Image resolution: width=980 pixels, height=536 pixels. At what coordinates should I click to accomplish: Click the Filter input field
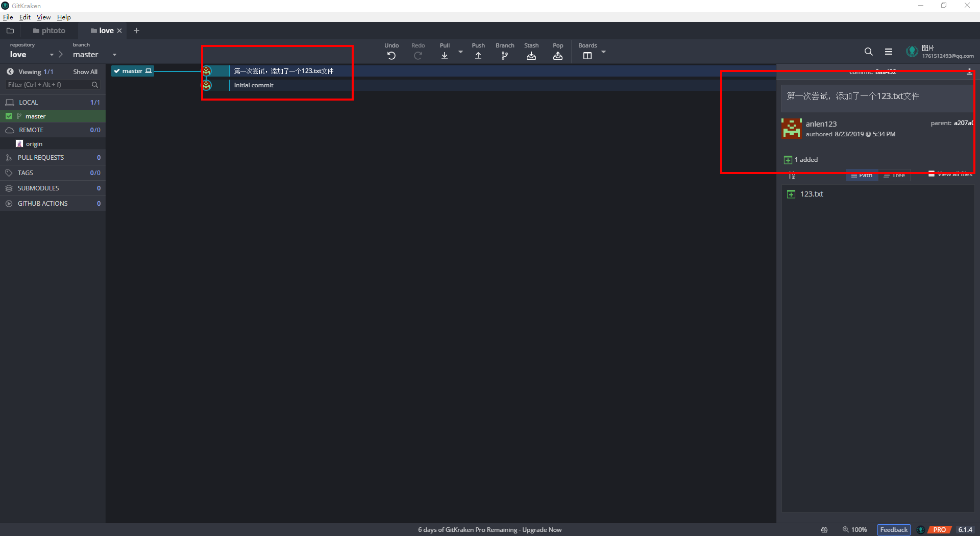point(48,85)
